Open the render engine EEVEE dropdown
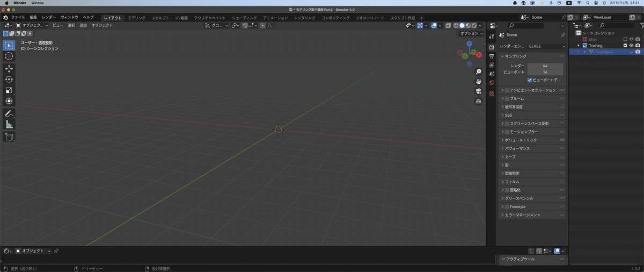Screen dimensions: 644x272 tap(546, 46)
